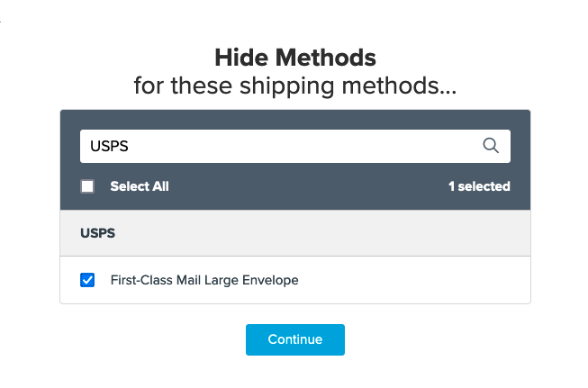
Task: Click the word 'shipping' in the subtitle
Action: click(286, 87)
